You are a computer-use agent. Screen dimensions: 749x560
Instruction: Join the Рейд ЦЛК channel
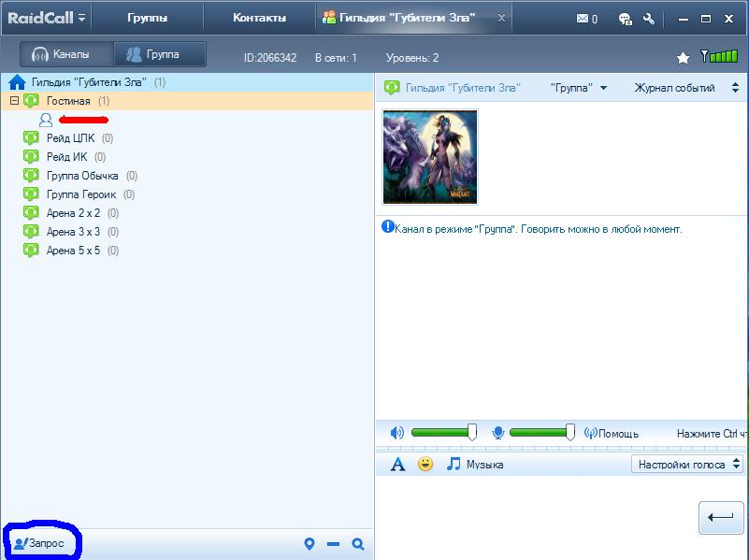[71, 138]
